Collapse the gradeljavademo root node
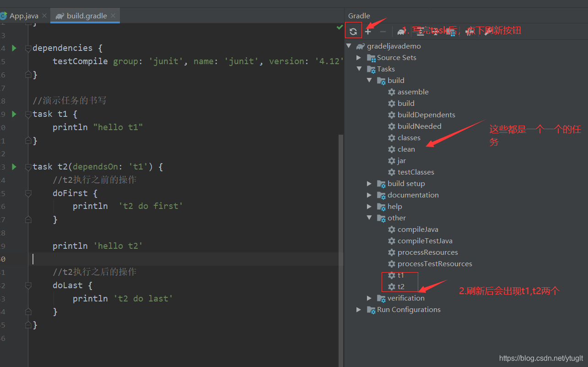The width and height of the screenshot is (588, 367). click(x=349, y=46)
